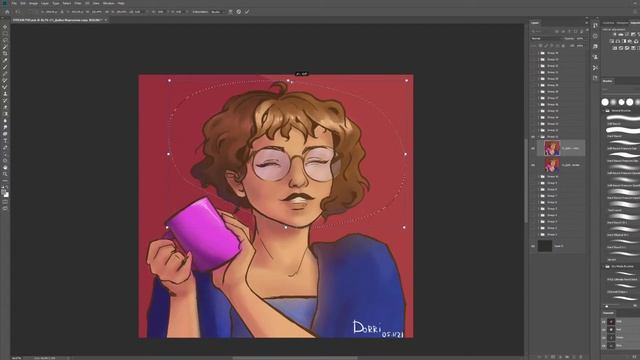Select the Type tool

pos(5,141)
